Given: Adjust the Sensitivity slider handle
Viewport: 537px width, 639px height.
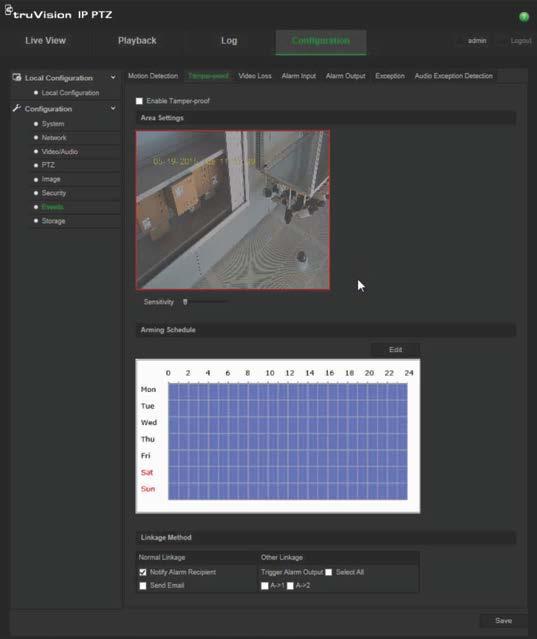Looking at the screenshot, I should point(185,302).
